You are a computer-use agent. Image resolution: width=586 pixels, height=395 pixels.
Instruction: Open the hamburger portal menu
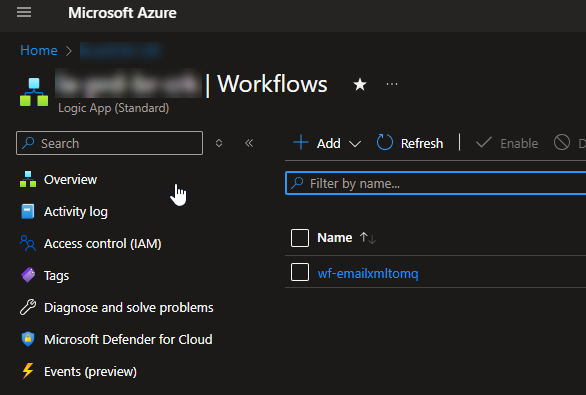click(x=24, y=12)
